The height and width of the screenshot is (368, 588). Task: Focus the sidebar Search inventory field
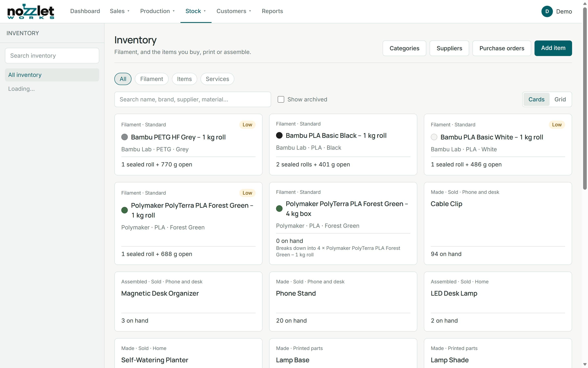(x=52, y=56)
